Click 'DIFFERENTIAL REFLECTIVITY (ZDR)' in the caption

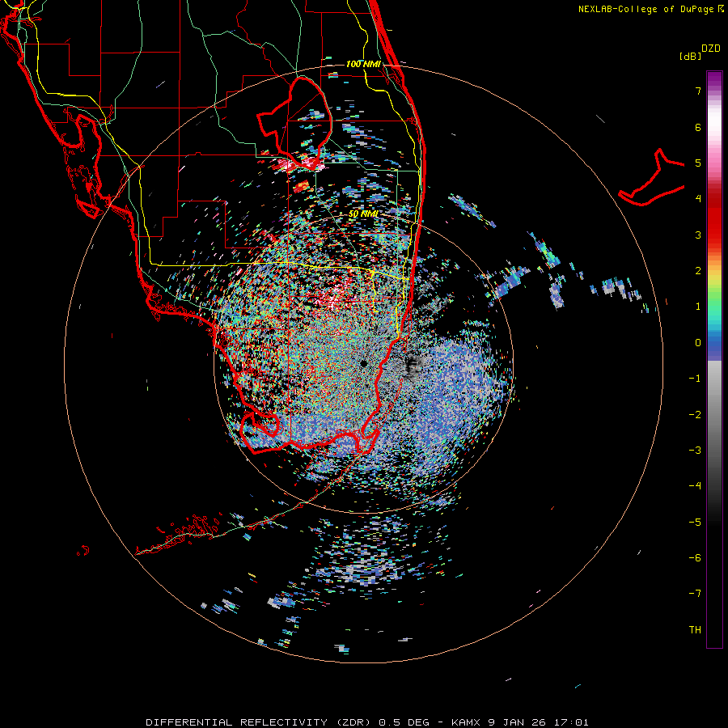click(260, 722)
